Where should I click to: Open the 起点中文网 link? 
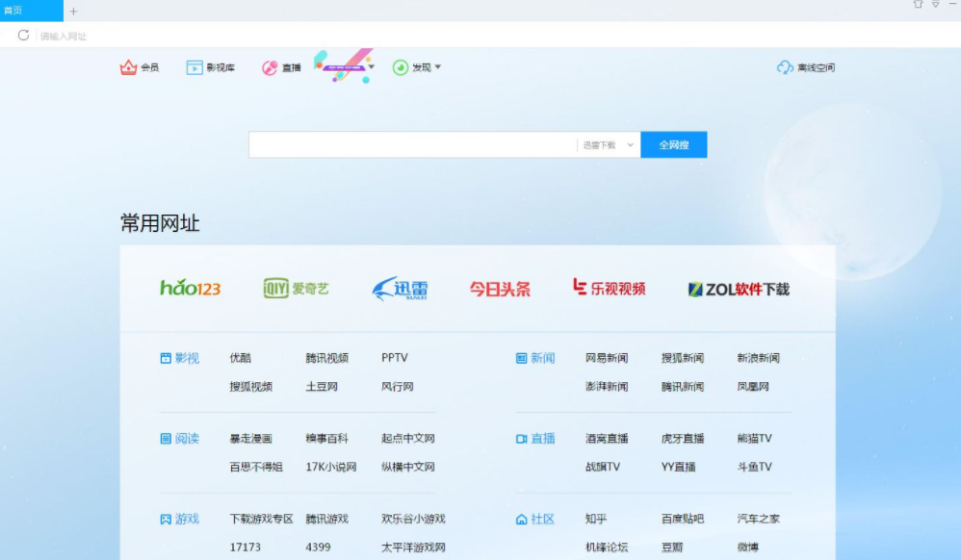407,439
